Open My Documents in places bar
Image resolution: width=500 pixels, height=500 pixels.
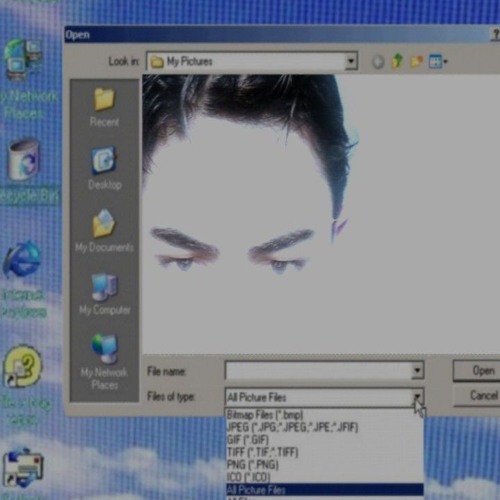point(104,231)
